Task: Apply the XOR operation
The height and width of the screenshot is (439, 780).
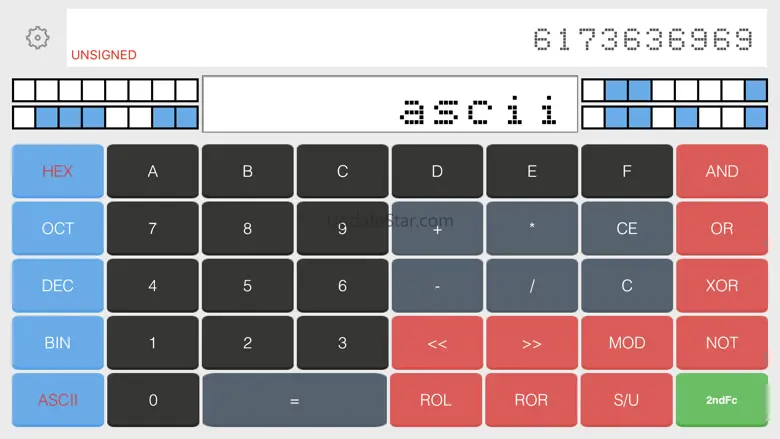Action: point(721,285)
